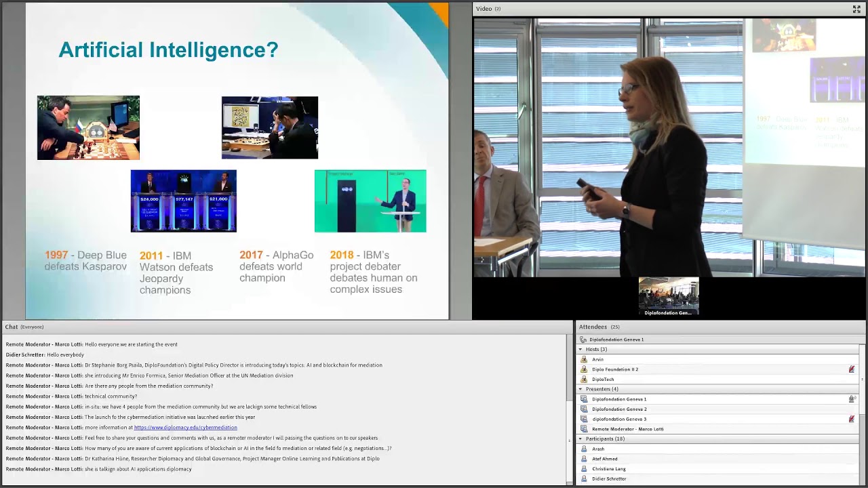Click chat message 'technical community?'
The height and width of the screenshot is (488, 868).
tap(71, 396)
